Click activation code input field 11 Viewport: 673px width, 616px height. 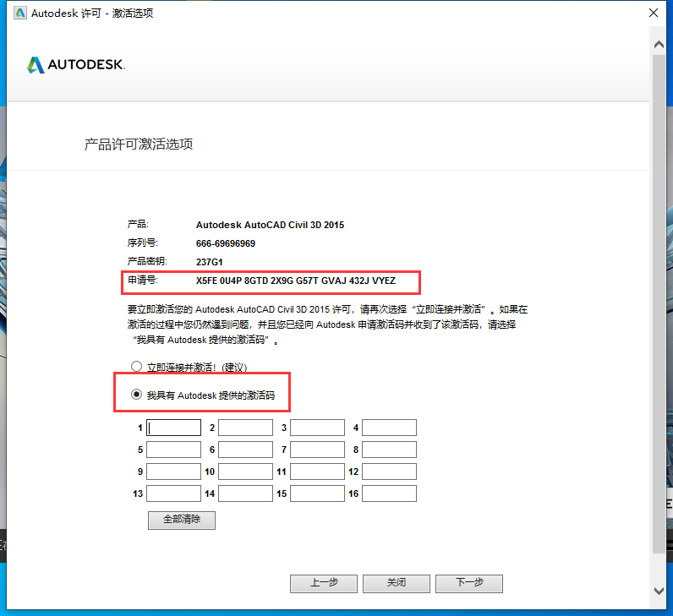pos(317,472)
